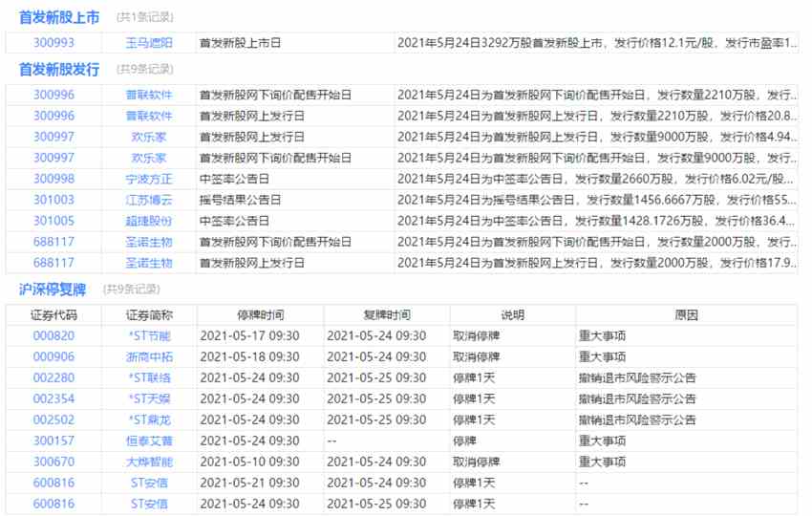Image resolution: width=812 pixels, height=516 pixels.
Task: Open the 浙商中拓 stock name link
Action: (149, 357)
